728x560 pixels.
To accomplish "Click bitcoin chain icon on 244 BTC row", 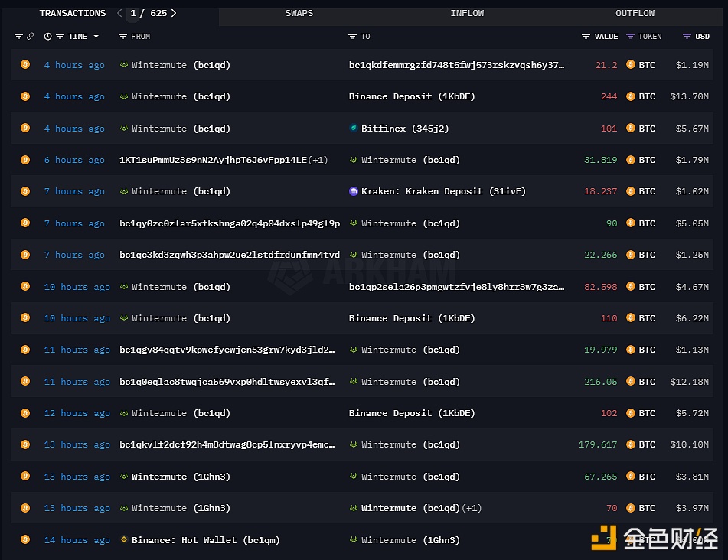I will 25,96.
